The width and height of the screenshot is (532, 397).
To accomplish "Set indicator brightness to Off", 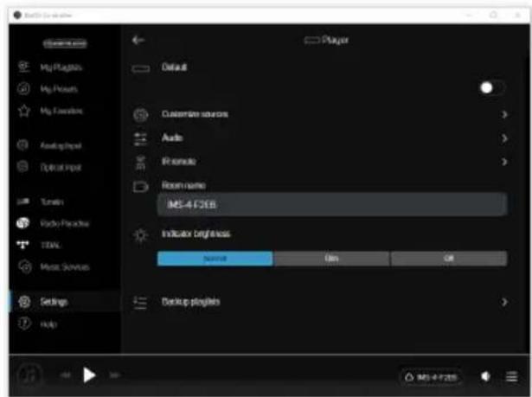I will (x=449, y=259).
